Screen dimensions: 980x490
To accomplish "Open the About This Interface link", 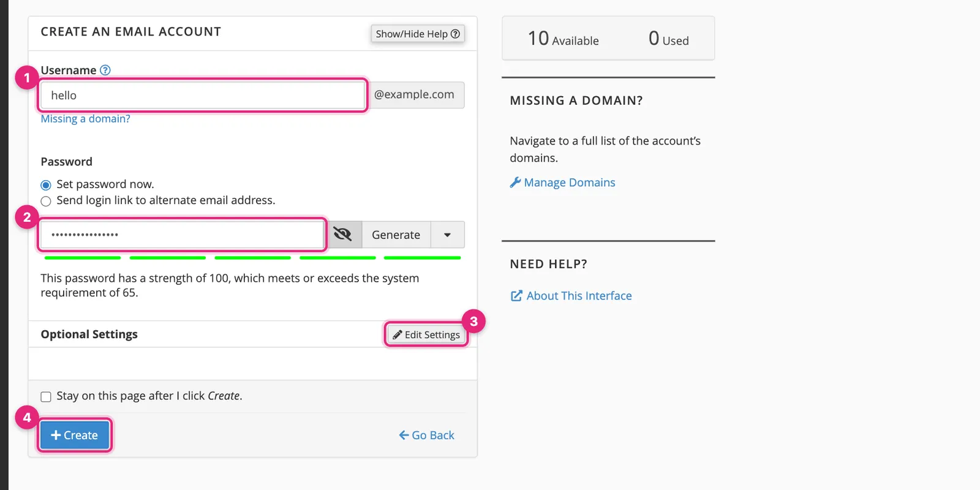I will pyautogui.click(x=571, y=296).
